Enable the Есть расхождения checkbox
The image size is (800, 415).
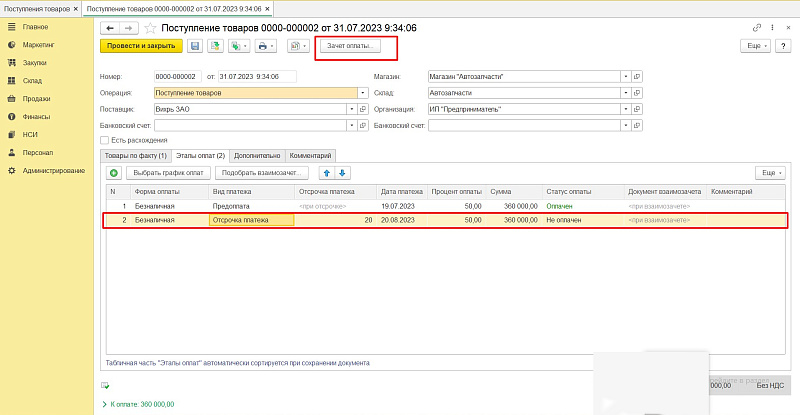pos(105,140)
